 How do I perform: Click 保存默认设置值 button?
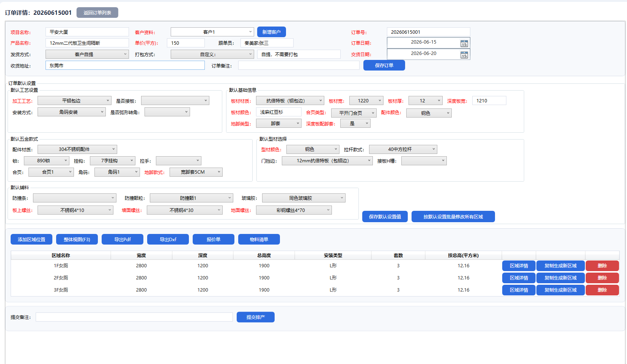pos(385,217)
